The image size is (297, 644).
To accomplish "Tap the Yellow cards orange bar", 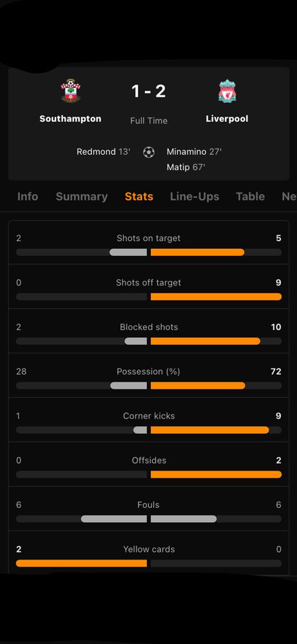I will tap(81, 563).
